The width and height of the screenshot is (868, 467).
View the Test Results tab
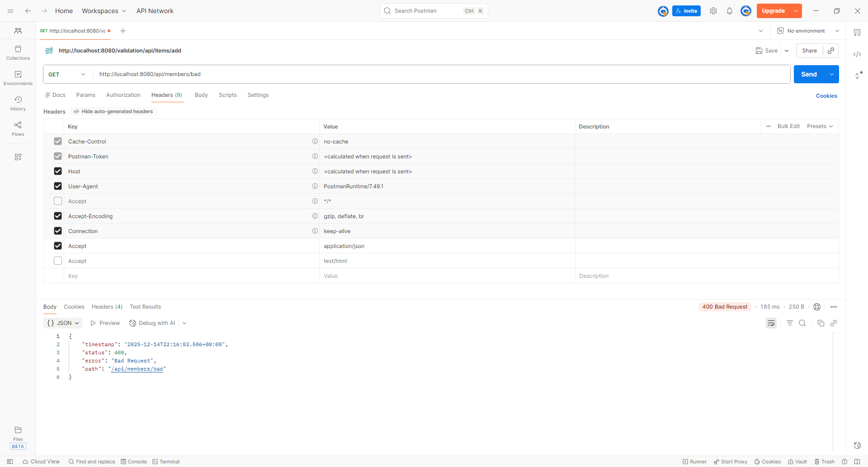[x=145, y=307]
